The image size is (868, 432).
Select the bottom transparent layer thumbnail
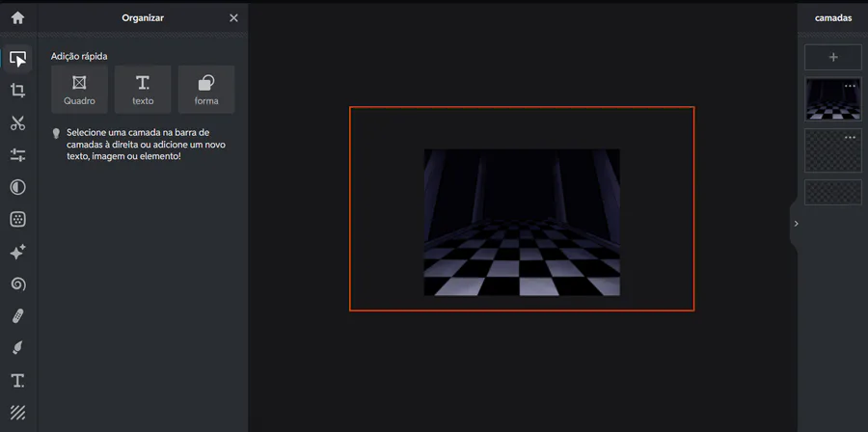click(833, 193)
